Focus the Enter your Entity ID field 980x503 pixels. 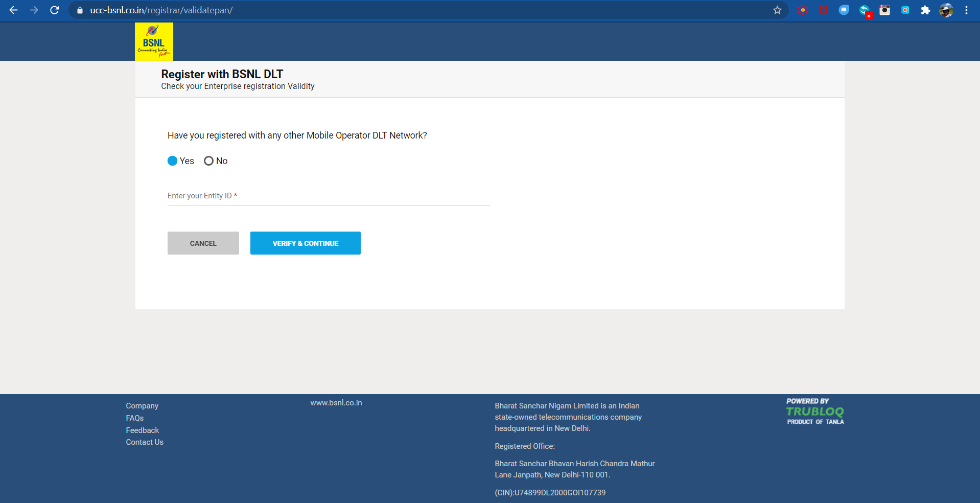(x=329, y=196)
